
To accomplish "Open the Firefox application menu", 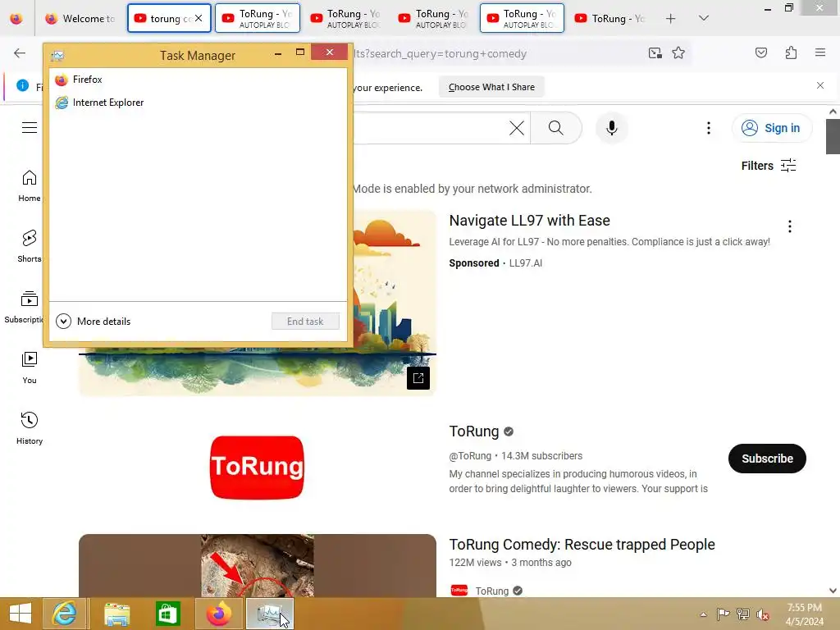I will (x=820, y=52).
